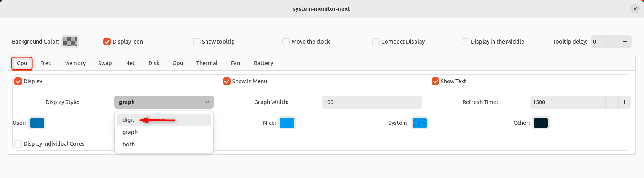Enable the Show tooltip checkbox
This screenshot has width=644, height=178.
pos(197,42)
